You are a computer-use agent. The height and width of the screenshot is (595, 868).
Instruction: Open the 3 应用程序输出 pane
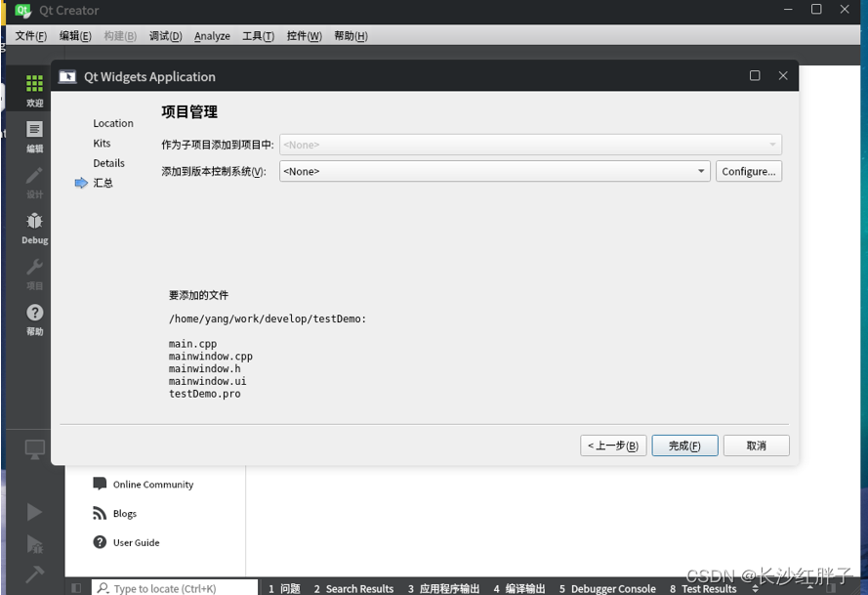[444, 588]
